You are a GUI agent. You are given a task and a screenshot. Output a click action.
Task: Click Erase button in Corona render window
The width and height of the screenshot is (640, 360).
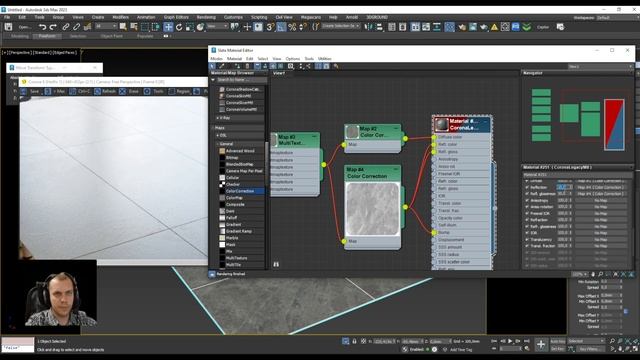click(129, 91)
